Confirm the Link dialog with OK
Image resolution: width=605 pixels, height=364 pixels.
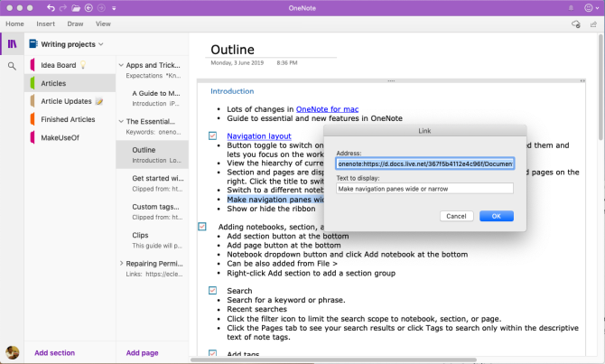(497, 216)
